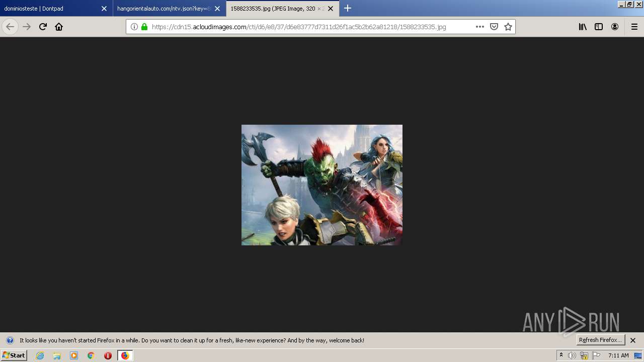Open the Firefox hamburger menu

click(x=634, y=27)
